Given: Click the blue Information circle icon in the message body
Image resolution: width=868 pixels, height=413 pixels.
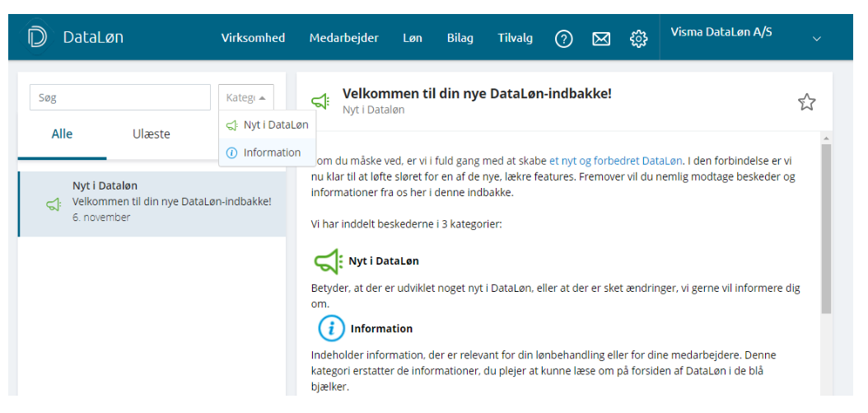Looking at the screenshot, I should (332, 329).
